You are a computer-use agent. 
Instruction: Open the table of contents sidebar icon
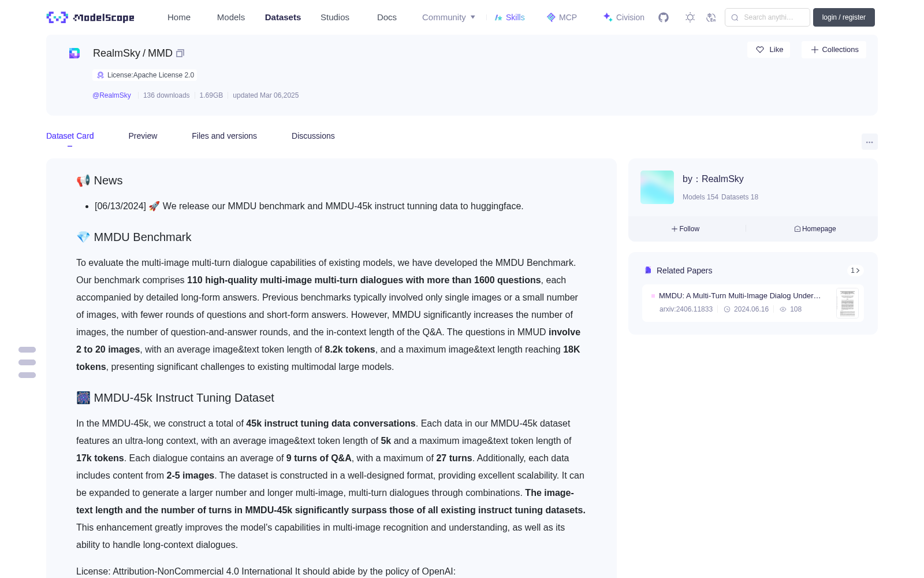click(27, 362)
